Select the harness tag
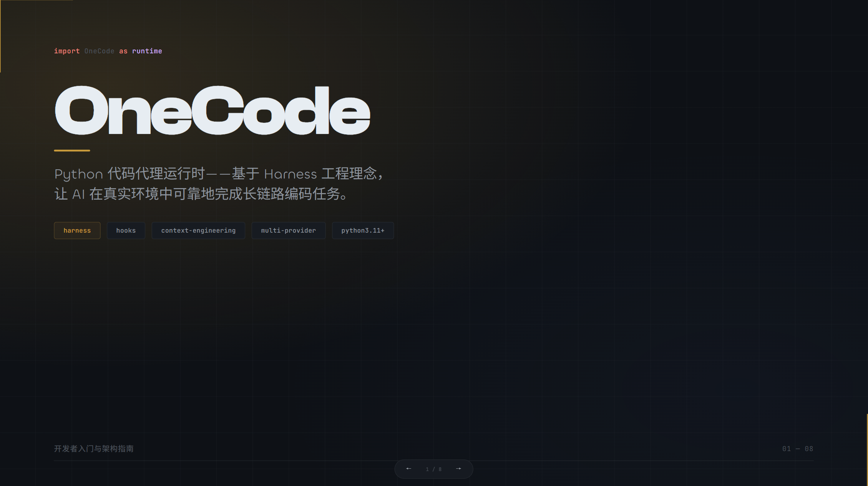 click(77, 230)
